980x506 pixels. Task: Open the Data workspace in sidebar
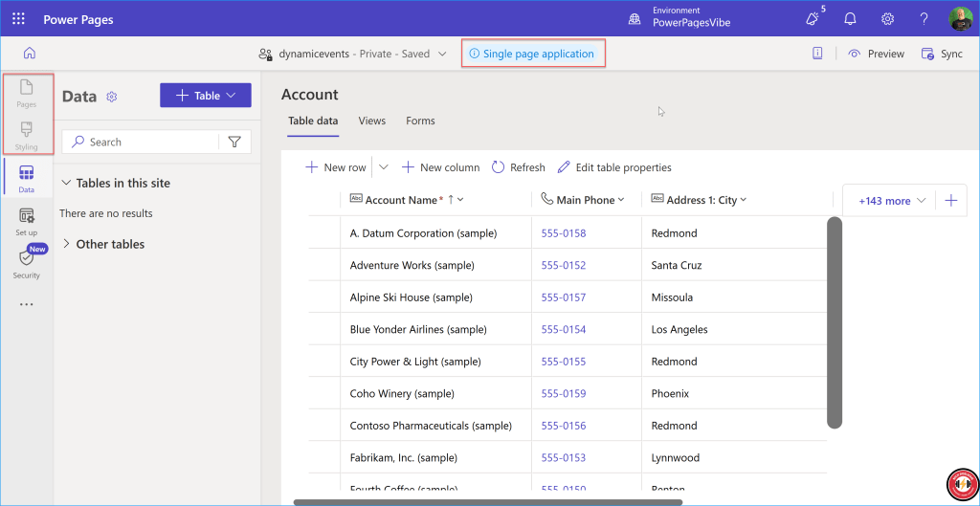point(27,178)
